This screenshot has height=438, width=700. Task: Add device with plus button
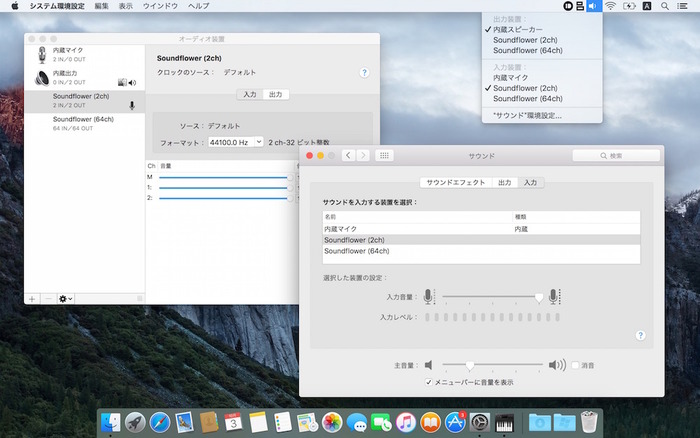[32, 299]
